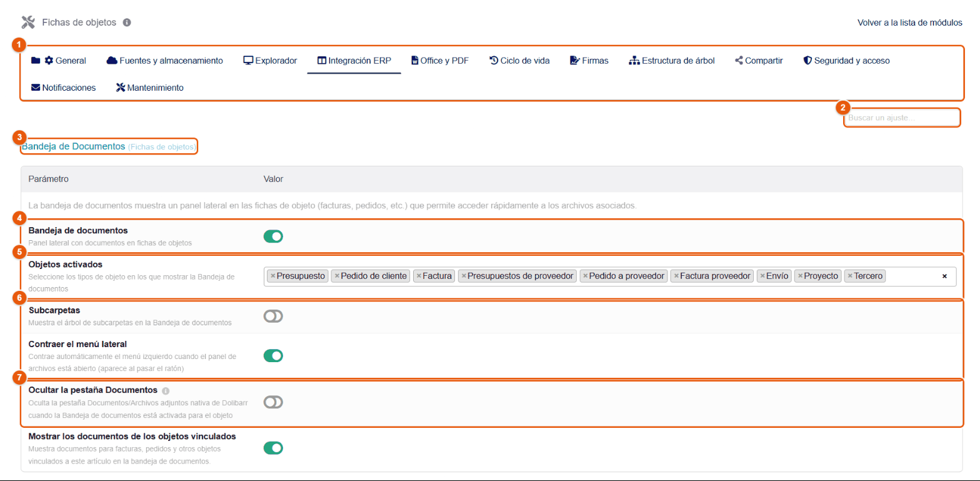
Task: Click Volver a la lista de módulos link
Action: click(x=909, y=23)
